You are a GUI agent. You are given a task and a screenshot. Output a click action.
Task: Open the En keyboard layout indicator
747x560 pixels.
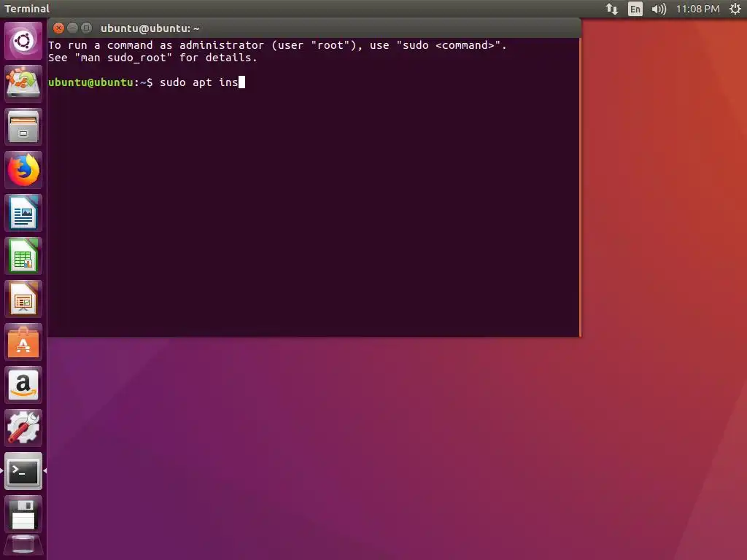635,9
